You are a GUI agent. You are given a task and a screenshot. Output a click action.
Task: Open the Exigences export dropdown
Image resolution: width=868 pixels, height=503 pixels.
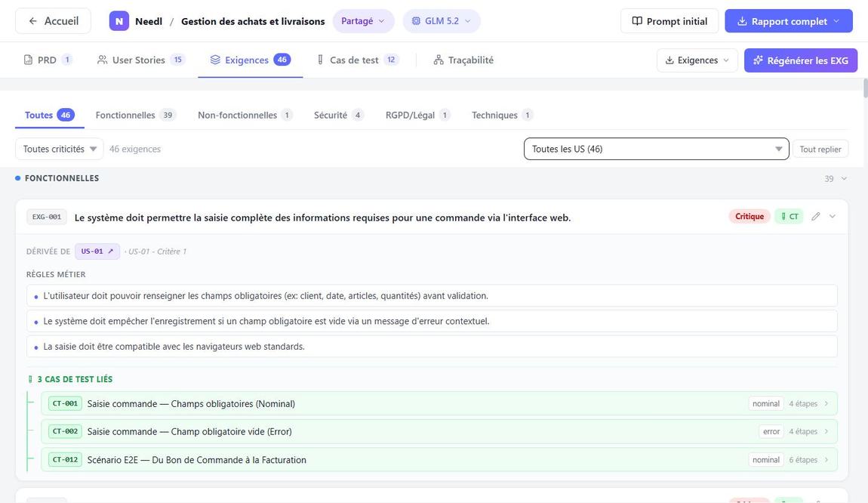[x=697, y=60]
